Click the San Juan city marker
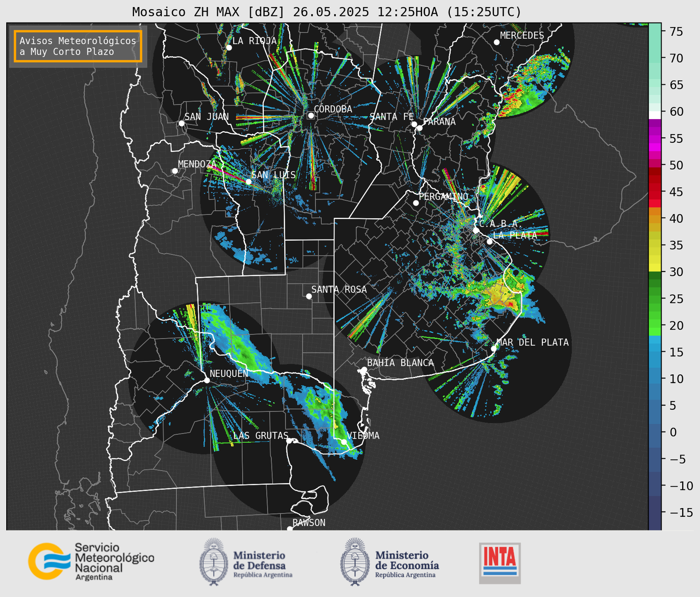 tap(181, 123)
